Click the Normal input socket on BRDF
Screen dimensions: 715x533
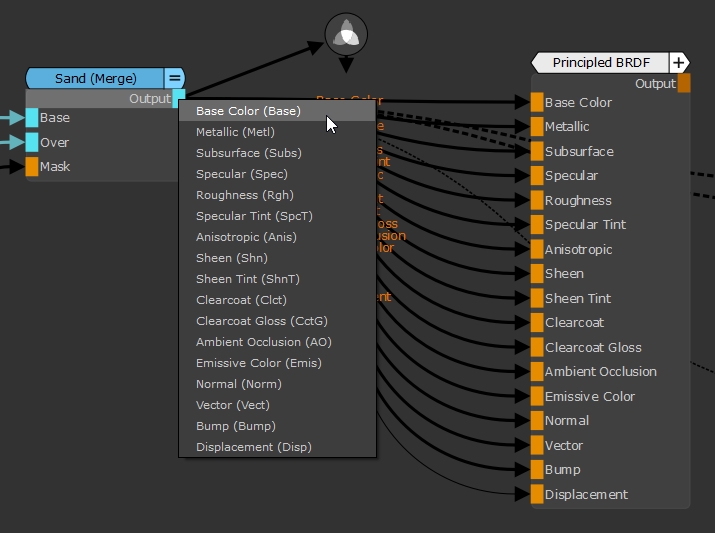[x=537, y=420]
